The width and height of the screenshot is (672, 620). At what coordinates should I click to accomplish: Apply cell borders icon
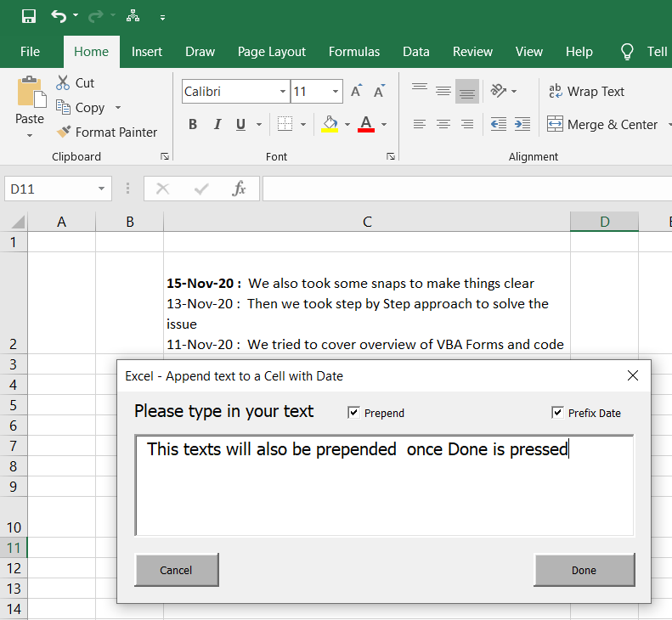tap(285, 124)
